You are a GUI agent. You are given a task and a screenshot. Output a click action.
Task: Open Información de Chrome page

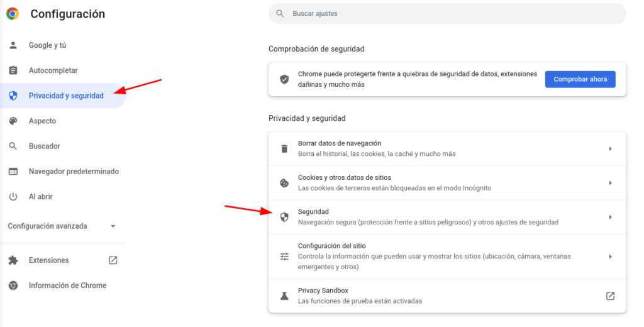(67, 285)
